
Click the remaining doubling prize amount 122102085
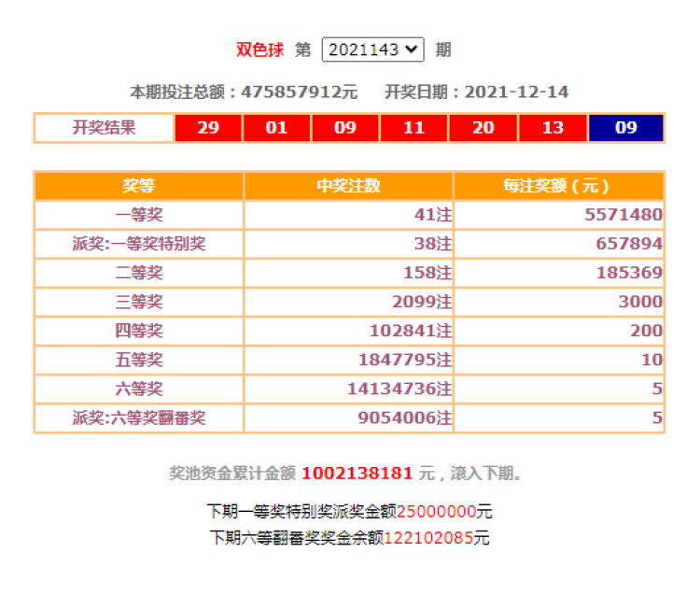pos(428,538)
